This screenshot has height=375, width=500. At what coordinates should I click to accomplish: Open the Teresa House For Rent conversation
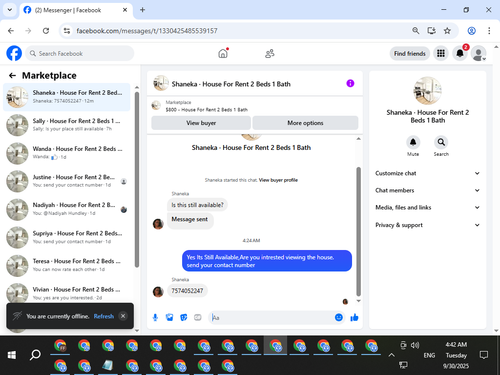(x=67, y=265)
